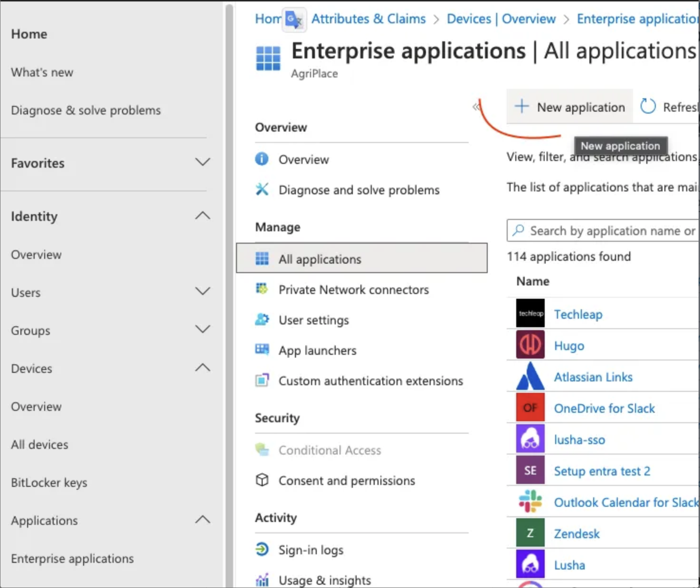Collapse the side menu with the double chevron
The image size is (700, 588).
(x=475, y=107)
